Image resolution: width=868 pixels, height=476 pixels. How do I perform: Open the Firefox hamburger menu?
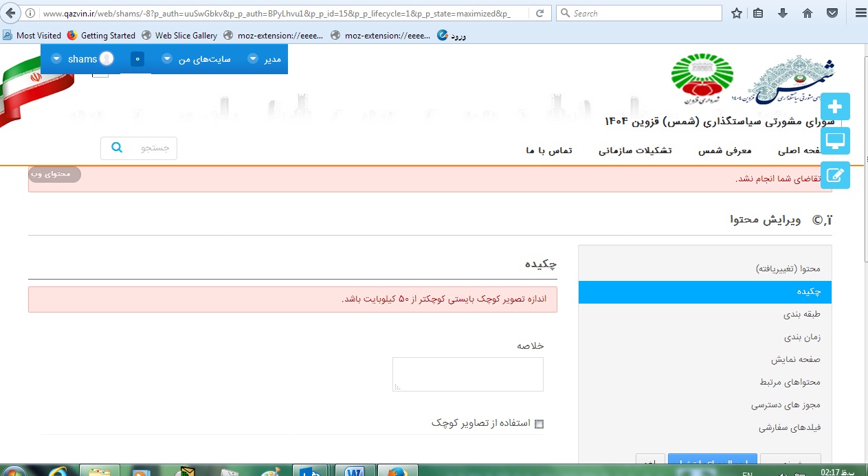pos(858,13)
